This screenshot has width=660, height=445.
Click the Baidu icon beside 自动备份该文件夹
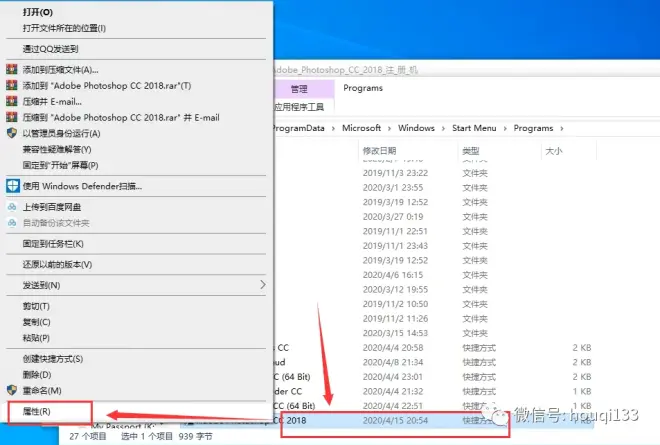click(12, 223)
